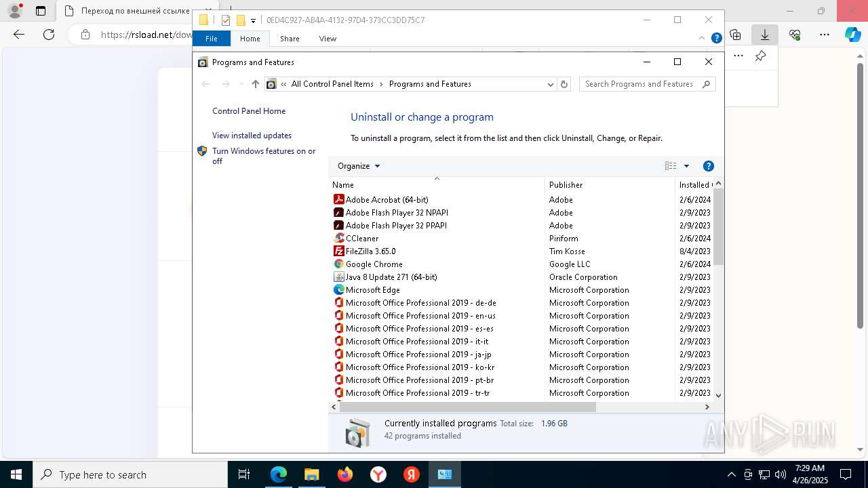
Task: Open Task View on the taskbar
Action: (244, 474)
